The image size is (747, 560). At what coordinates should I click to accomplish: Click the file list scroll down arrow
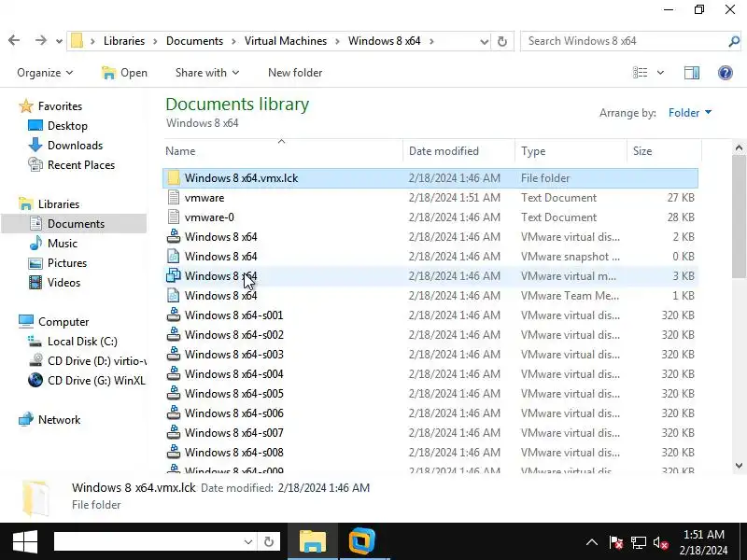click(739, 466)
